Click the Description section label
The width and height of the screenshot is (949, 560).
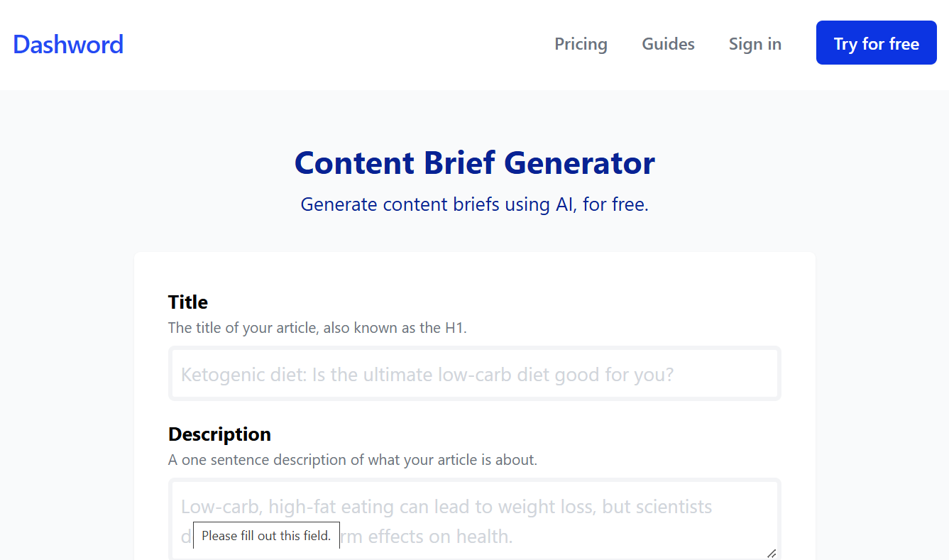(219, 434)
